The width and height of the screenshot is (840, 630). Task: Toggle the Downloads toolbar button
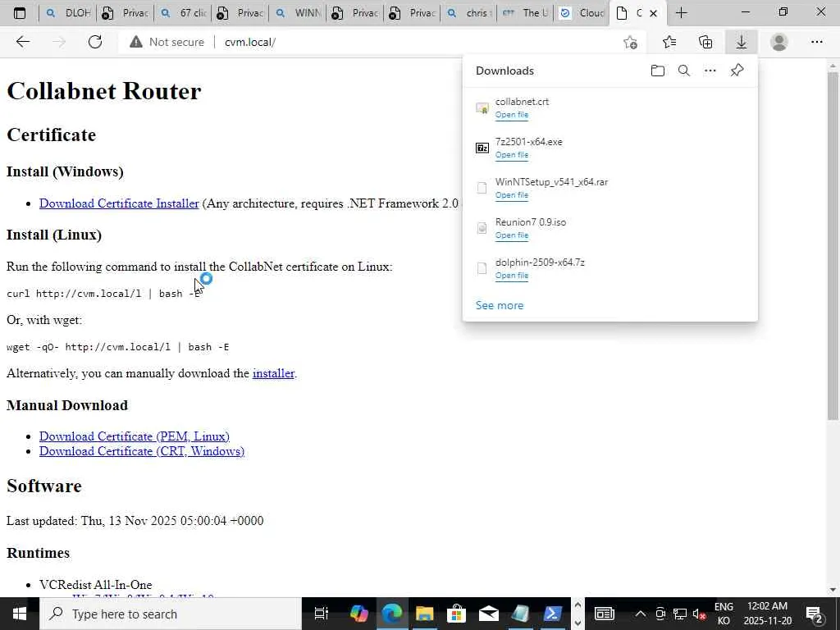pyautogui.click(x=742, y=42)
